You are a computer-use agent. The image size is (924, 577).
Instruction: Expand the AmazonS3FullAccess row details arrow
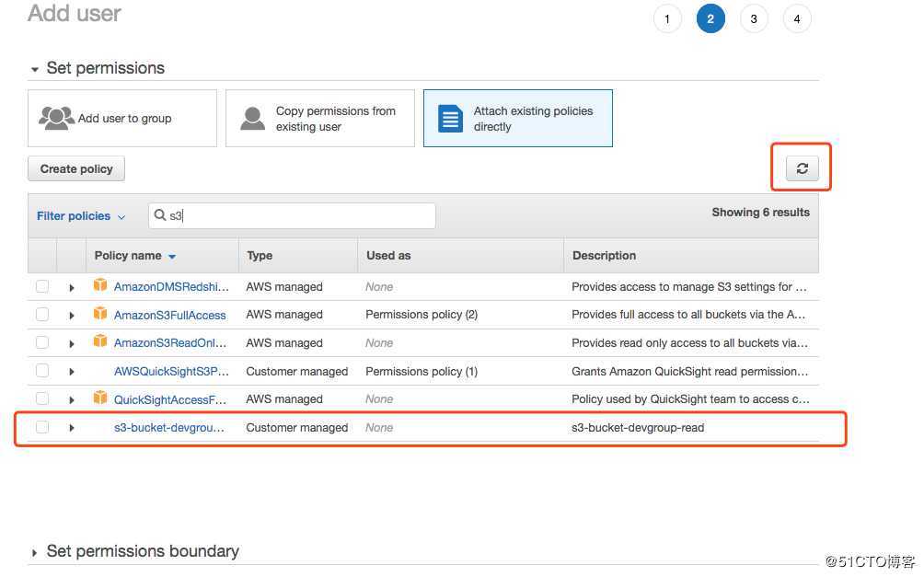coord(71,316)
